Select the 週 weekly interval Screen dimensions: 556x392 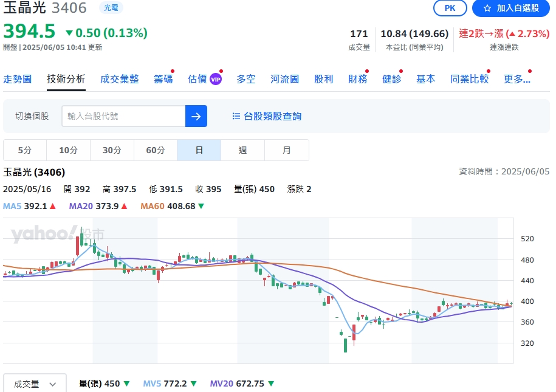pyautogui.click(x=243, y=150)
